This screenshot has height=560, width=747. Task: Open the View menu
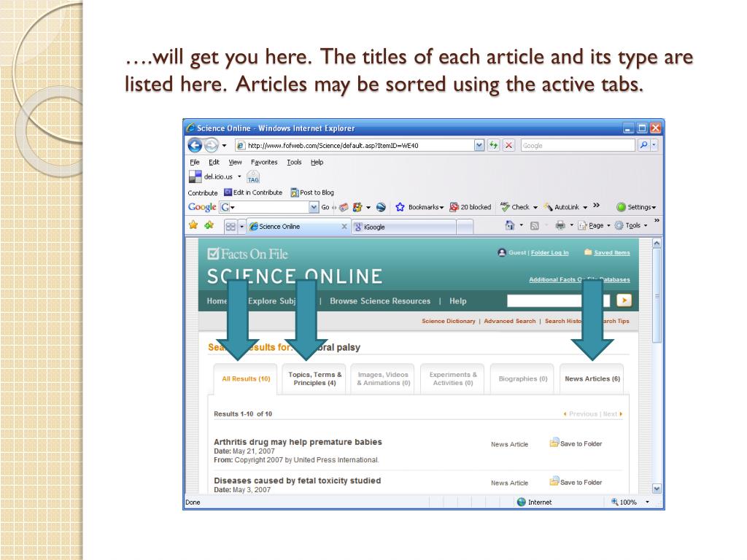pyautogui.click(x=235, y=163)
